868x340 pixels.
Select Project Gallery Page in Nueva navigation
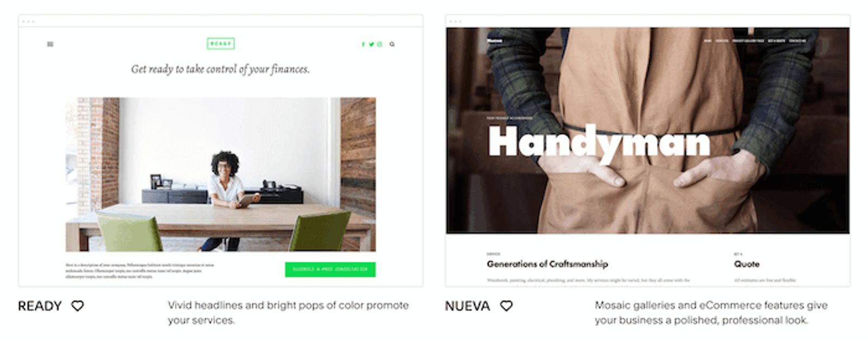click(748, 41)
